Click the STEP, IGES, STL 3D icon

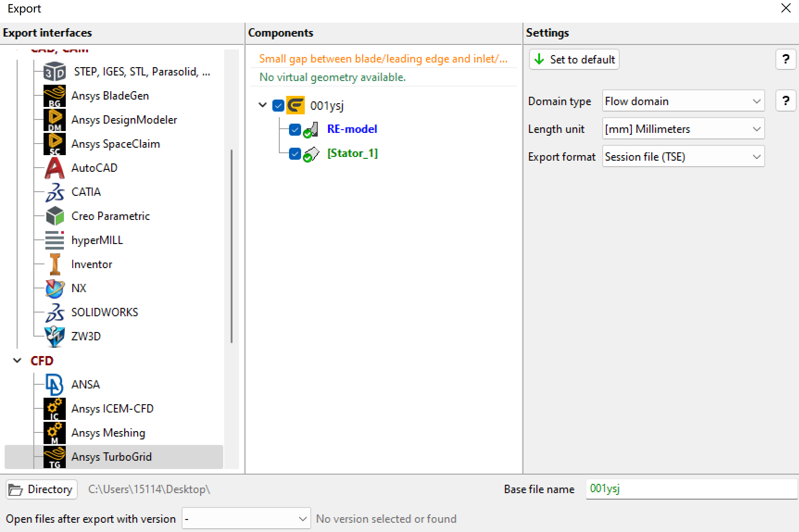pyautogui.click(x=55, y=72)
